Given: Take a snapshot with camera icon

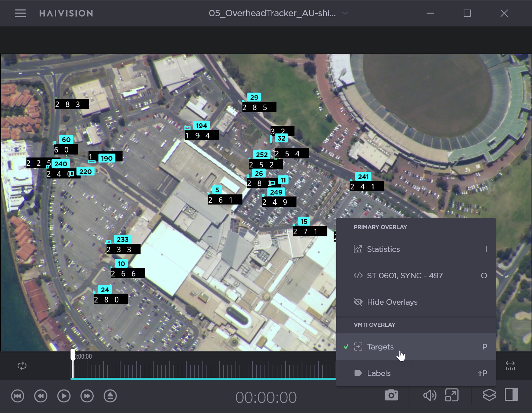Looking at the screenshot, I should coord(391,395).
